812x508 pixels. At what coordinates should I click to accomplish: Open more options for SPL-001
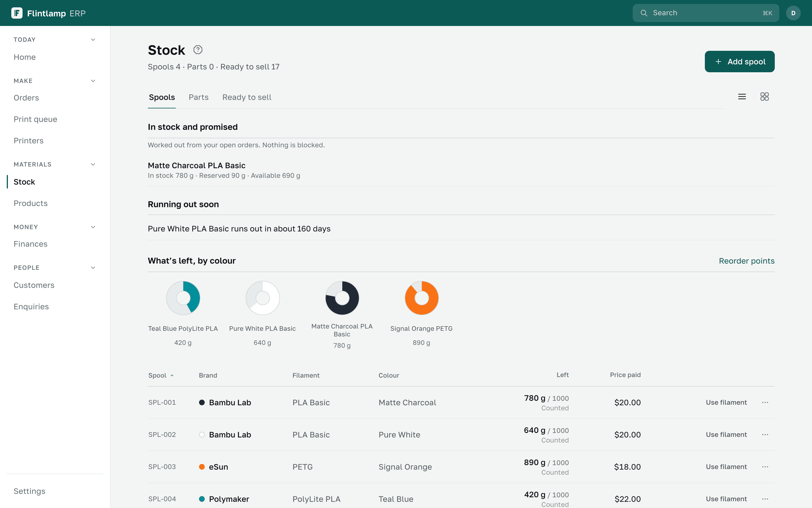765,402
